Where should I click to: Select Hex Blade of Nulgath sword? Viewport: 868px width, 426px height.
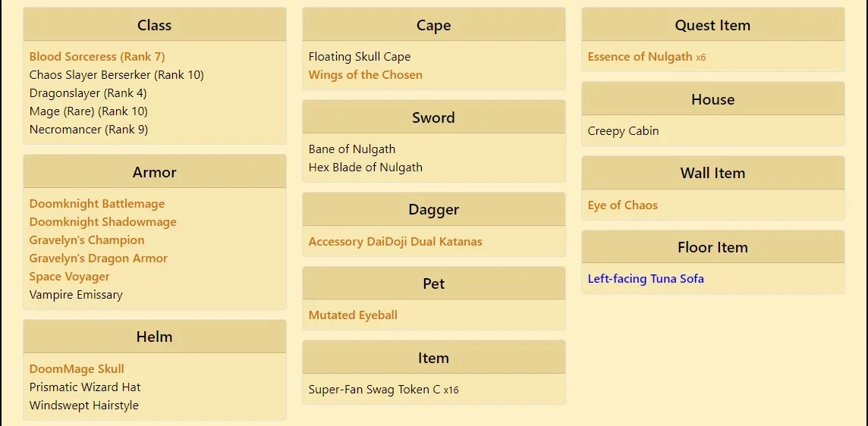click(x=366, y=167)
